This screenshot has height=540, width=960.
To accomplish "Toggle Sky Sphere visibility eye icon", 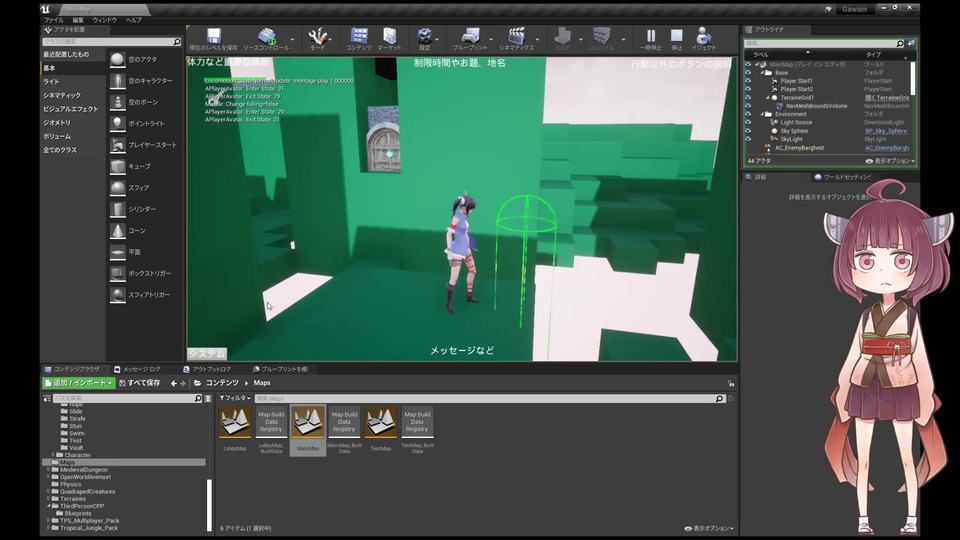I will click(747, 131).
